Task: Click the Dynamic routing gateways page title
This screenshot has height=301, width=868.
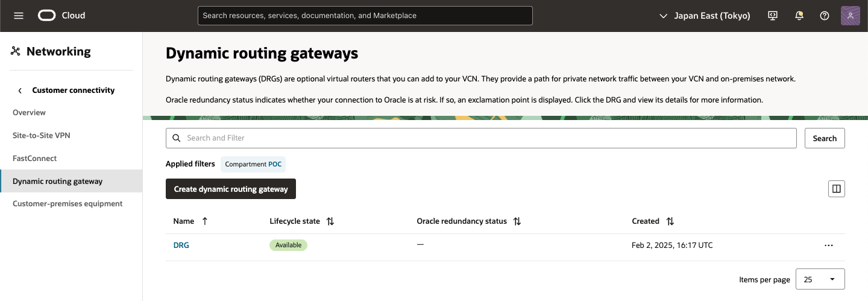Action: coord(262,54)
